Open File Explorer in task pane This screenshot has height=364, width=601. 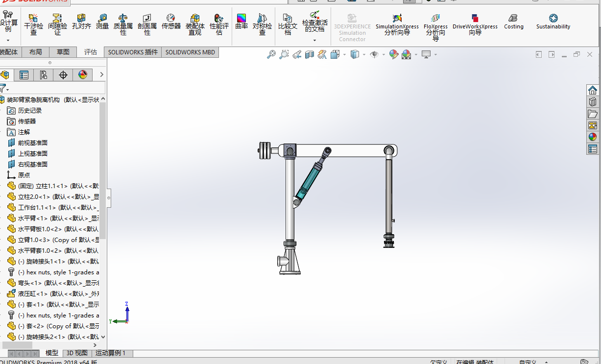click(593, 114)
